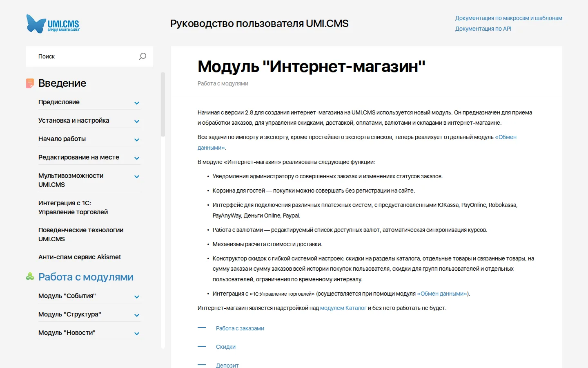Open the Работа с заказами link
The image size is (588, 368).
240,328
